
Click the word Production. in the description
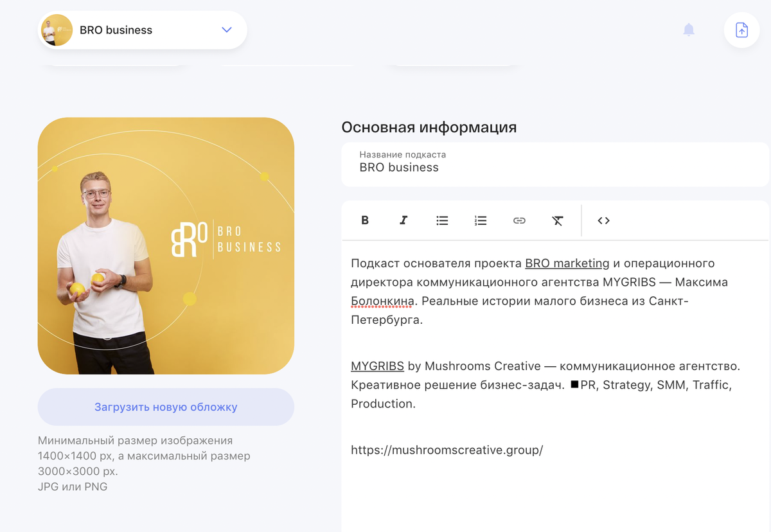[x=383, y=403]
